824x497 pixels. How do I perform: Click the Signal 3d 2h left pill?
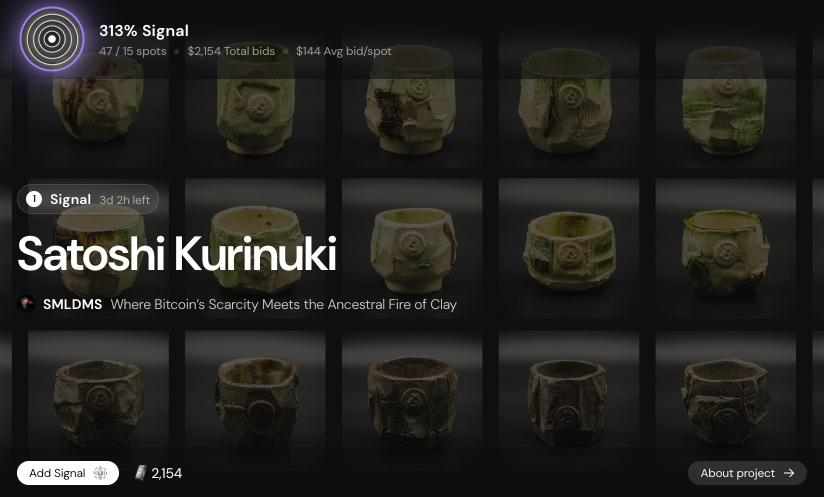[88, 199]
